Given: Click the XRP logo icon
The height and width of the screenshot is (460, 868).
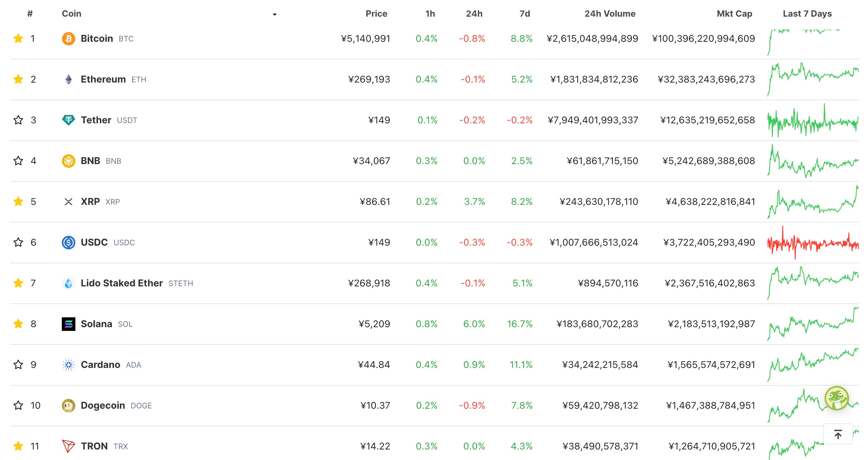Looking at the screenshot, I should click(x=68, y=202).
